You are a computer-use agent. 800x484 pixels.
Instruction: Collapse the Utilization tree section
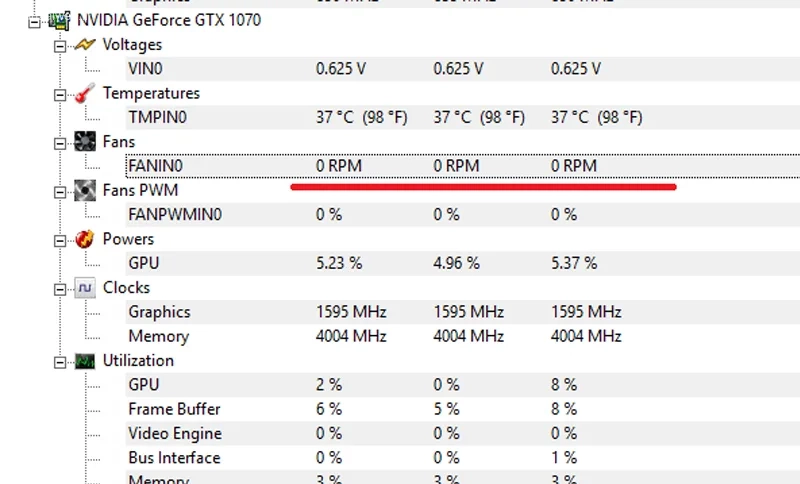pyautogui.click(x=60, y=361)
